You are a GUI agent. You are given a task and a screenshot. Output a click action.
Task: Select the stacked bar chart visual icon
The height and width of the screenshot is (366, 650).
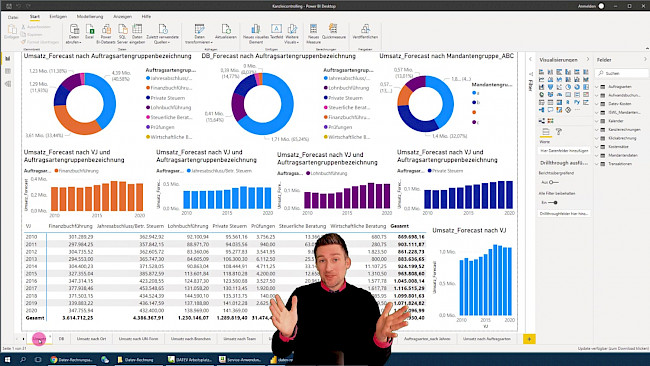541,72
